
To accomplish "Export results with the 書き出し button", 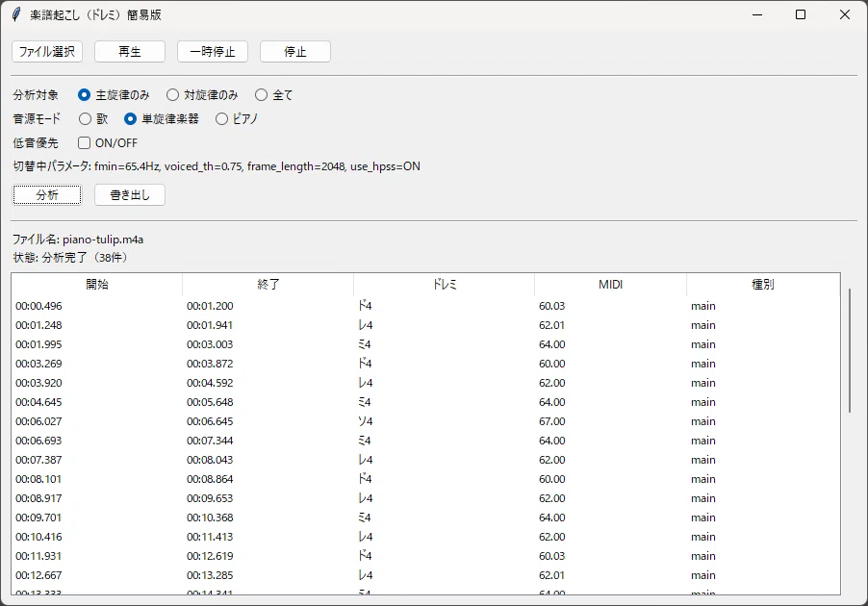I will click(x=130, y=195).
